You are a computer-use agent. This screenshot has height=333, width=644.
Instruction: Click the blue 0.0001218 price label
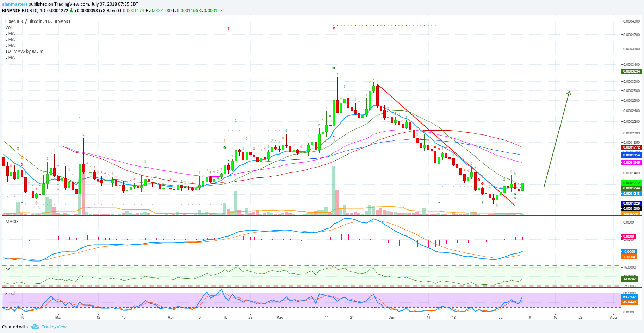coord(631,194)
